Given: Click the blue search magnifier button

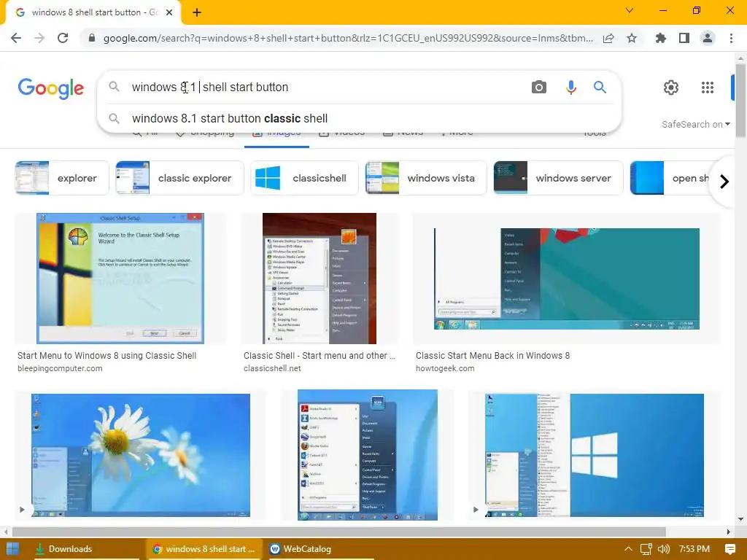Looking at the screenshot, I should click(600, 87).
